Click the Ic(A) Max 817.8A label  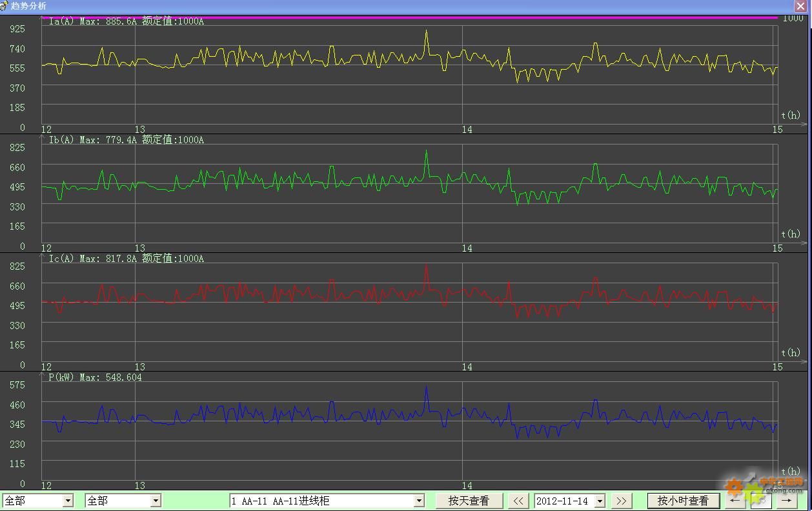point(126,259)
